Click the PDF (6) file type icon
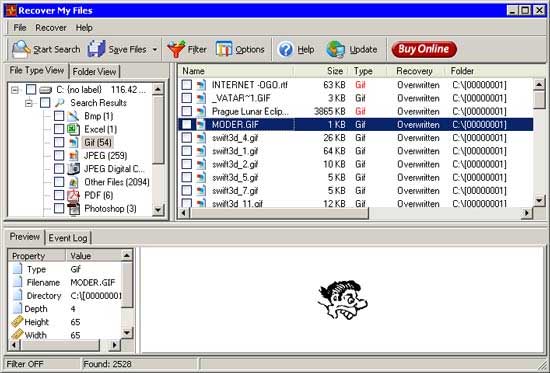550x373 pixels. [x=73, y=195]
